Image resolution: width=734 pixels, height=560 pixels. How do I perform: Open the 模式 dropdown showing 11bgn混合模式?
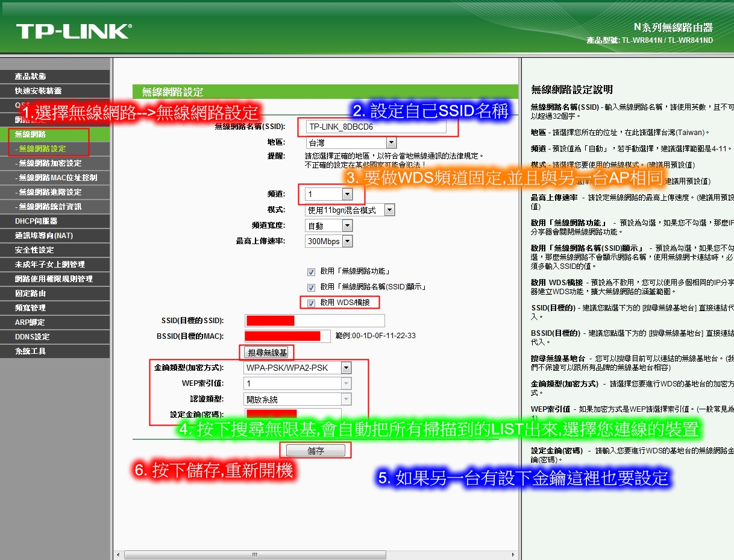[x=350, y=210]
